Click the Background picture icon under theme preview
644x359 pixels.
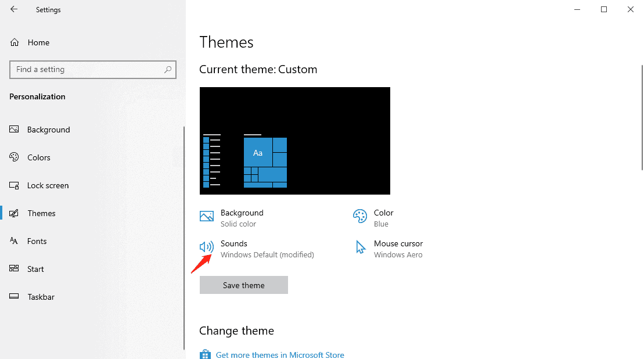point(207,216)
